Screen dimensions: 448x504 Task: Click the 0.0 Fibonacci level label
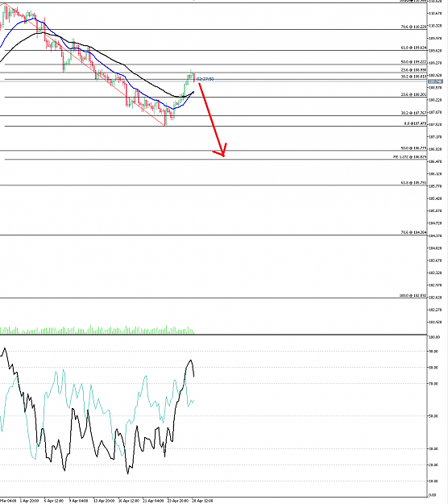pos(415,123)
